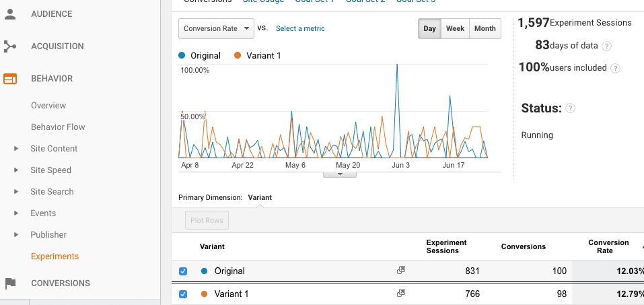Click the Variant column header
This screenshot has height=305, width=644.
tap(212, 246)
